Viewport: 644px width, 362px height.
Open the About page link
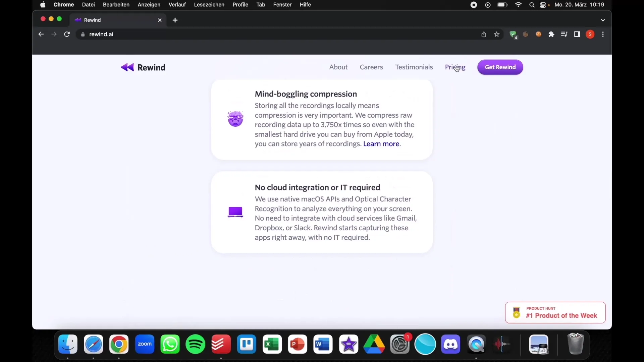[338, 67]
